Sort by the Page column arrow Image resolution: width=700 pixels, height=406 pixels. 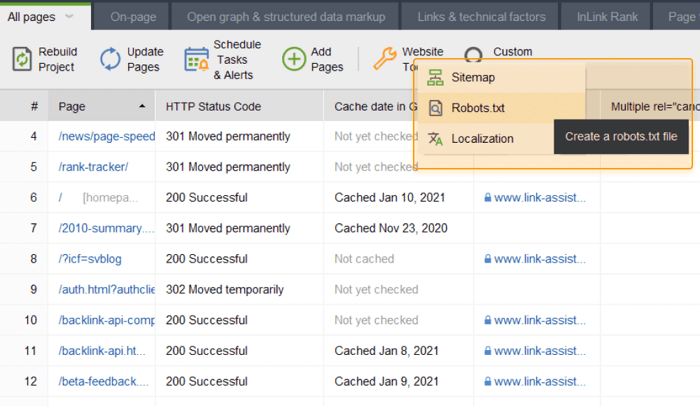pyautogui.click(x=142, y=106)
